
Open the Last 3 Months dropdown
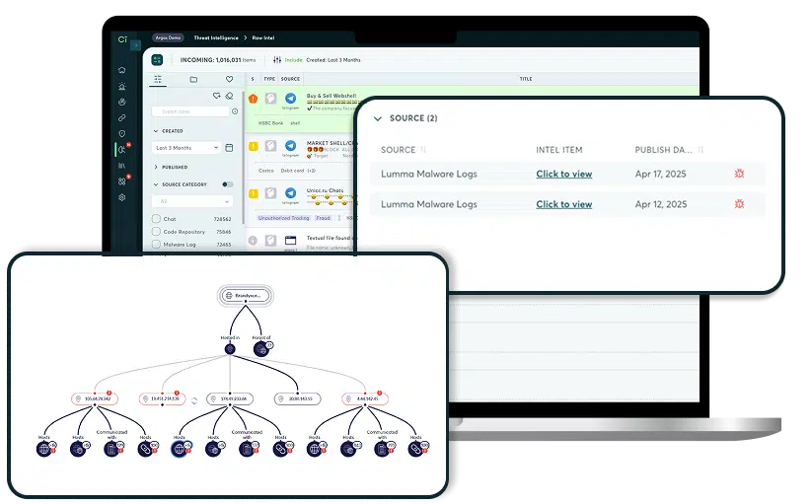(186, 148)
